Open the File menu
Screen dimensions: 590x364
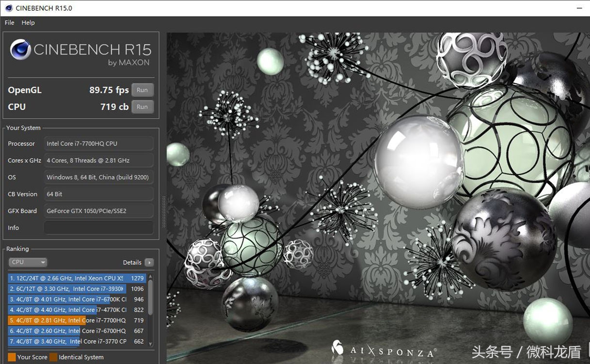click(9, 23)
